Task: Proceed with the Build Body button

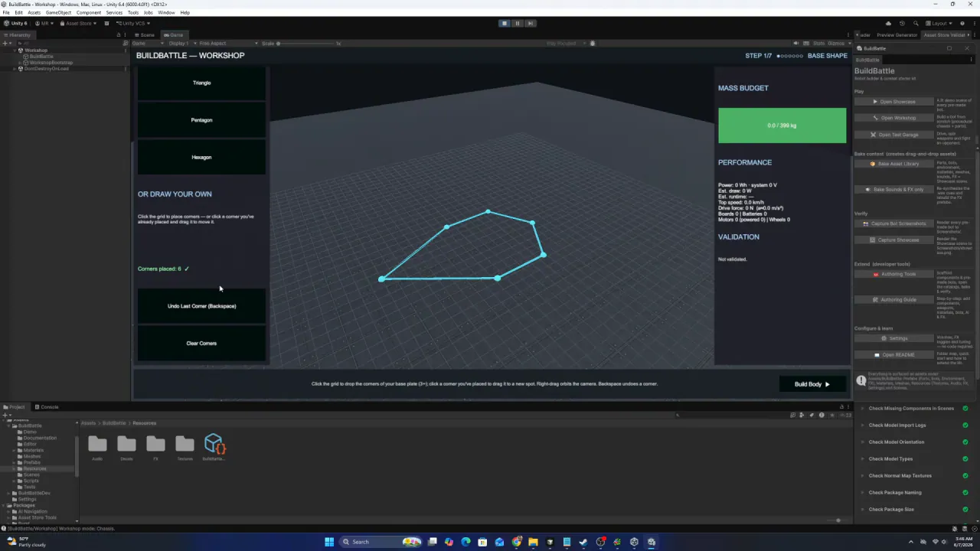Action: pyautogui.click(x=812, y=384)
